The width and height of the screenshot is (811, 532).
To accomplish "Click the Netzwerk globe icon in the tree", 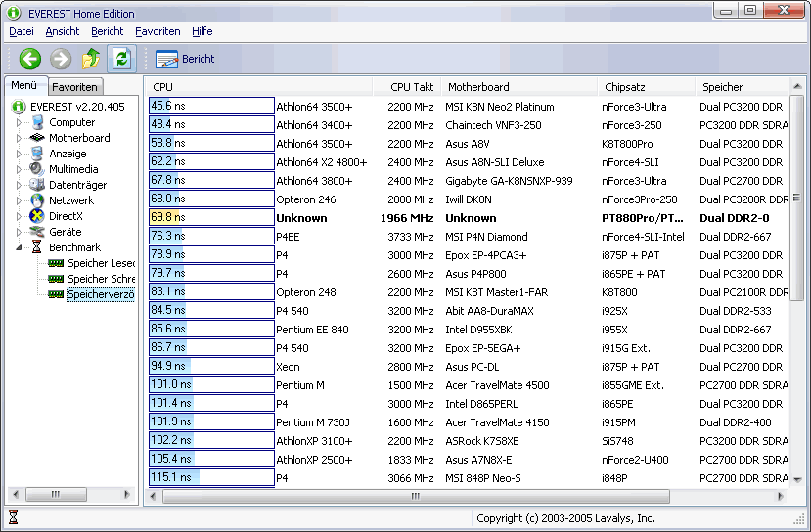I will (x=37, y=200).
